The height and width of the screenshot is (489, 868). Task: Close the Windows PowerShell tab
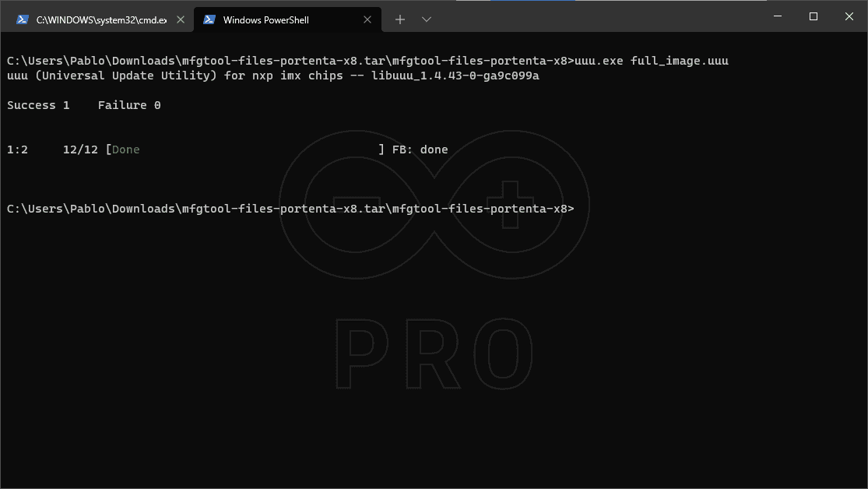coord(367,19)
